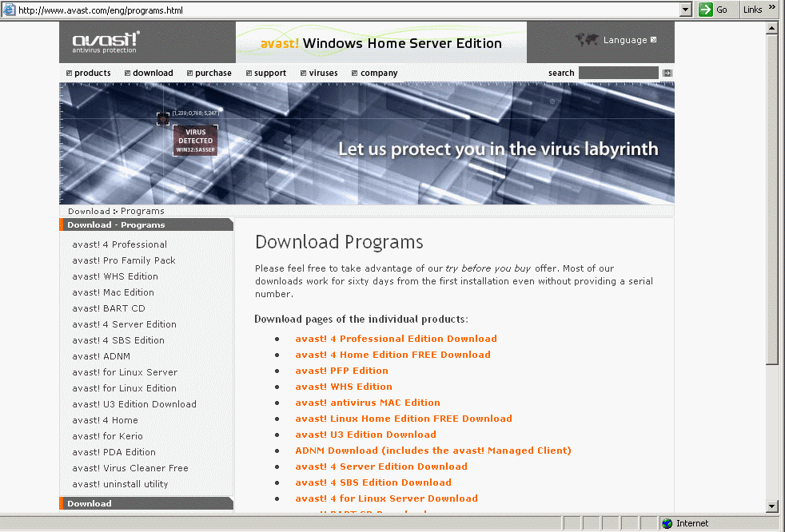Click the Internet zone globe in status bar
The image size is (785, 532).
pyautogui.click(x=666, y=523)
